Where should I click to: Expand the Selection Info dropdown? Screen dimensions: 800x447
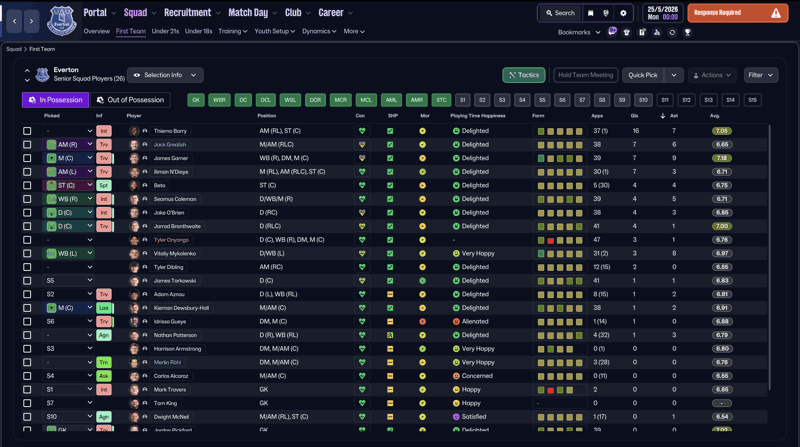165,75
